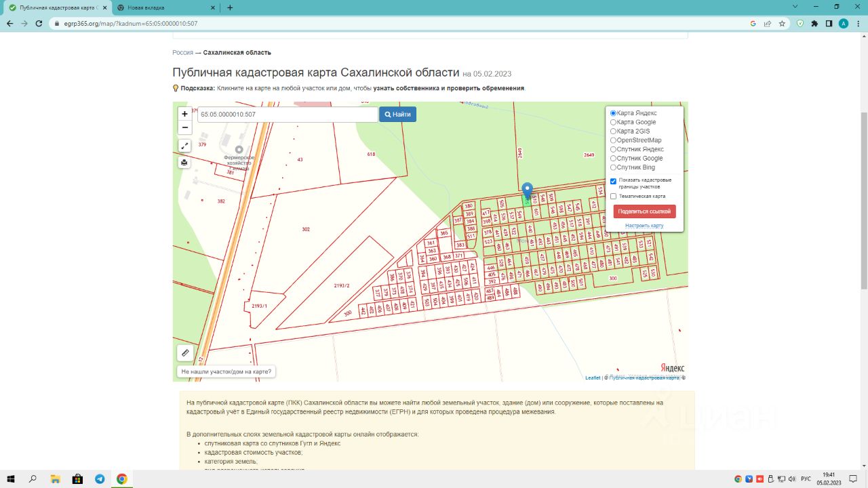The image size is (868, 488).
Task: Open Windows Start menu
Action: coord(11,479)
